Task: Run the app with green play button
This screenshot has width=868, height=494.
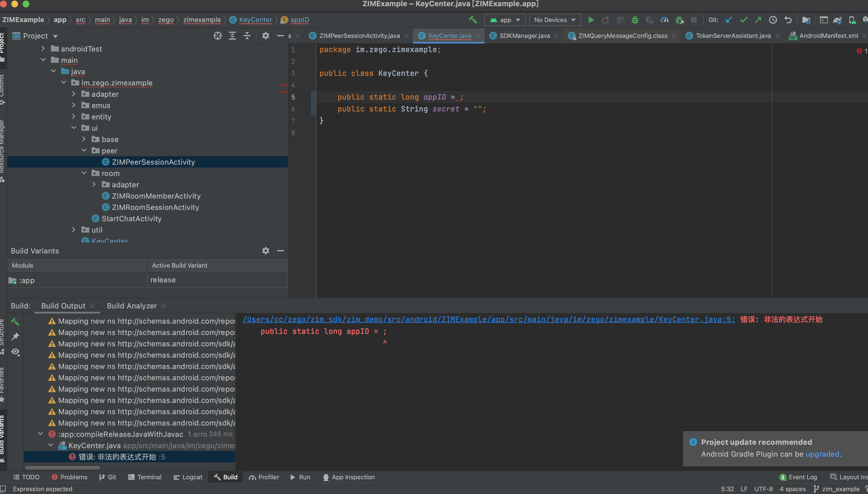Action: point(591,20)
